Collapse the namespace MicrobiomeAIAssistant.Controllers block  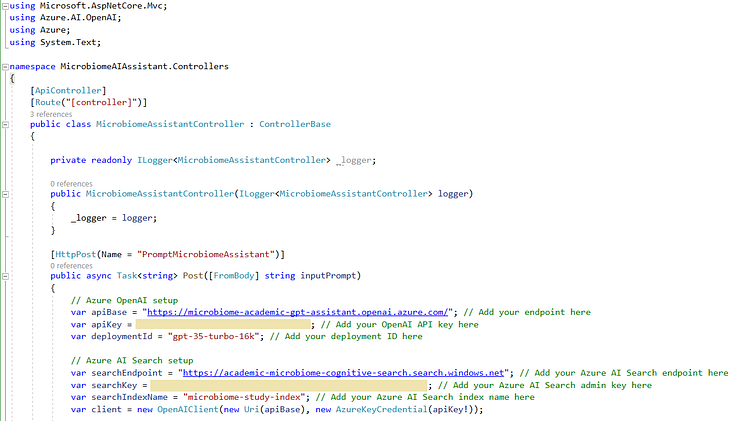5,67
